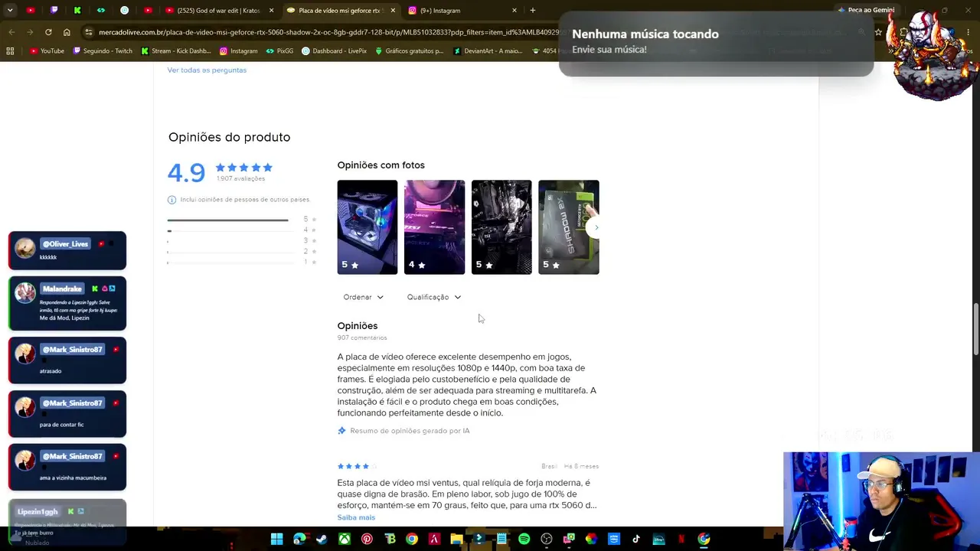
Task: Select the Placa de vídeo msi tab
Action: pyautogui.click(x=340, y=11)
